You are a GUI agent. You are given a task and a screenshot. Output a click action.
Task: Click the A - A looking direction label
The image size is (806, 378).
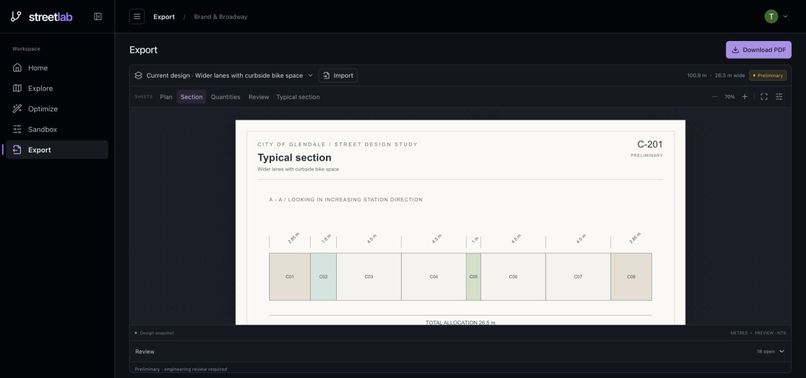click(x=346, y=200)
